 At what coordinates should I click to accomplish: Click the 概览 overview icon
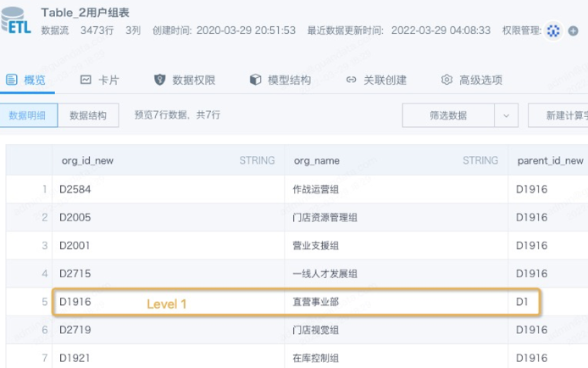coord(12,80)
